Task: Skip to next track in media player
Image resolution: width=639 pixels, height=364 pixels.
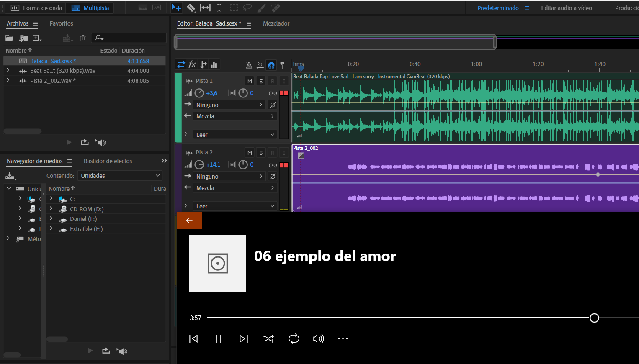Action: click(244, 339)
